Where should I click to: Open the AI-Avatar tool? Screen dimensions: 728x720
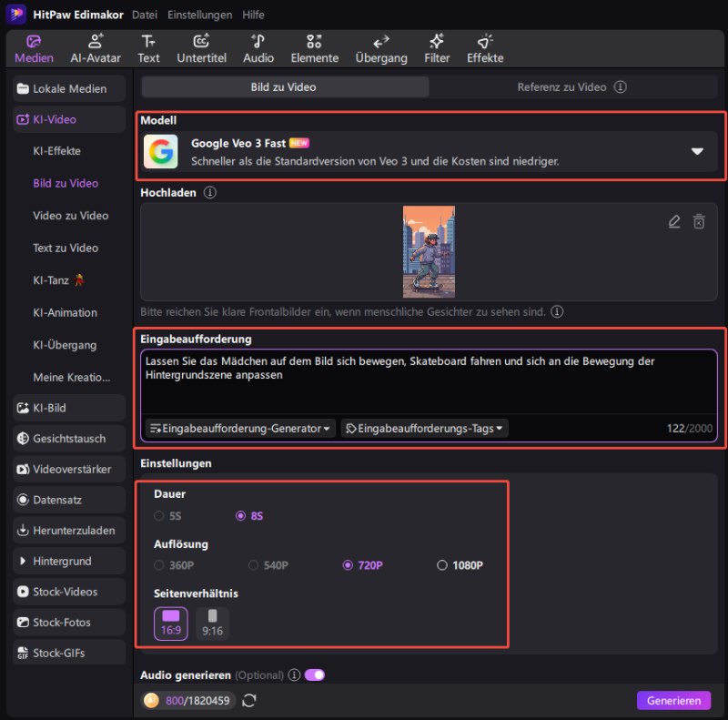click(96, 49)
